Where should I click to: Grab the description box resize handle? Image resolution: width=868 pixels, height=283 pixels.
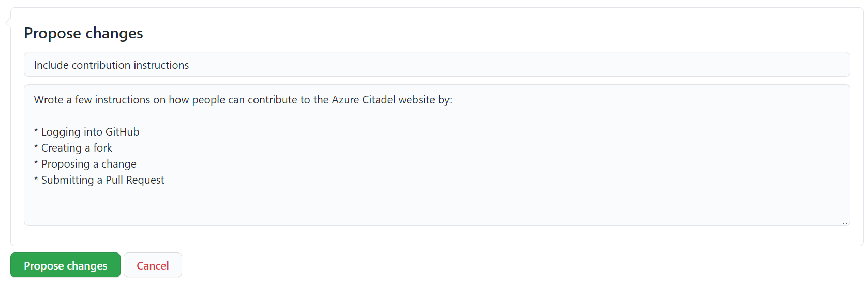tap(845, 220)
